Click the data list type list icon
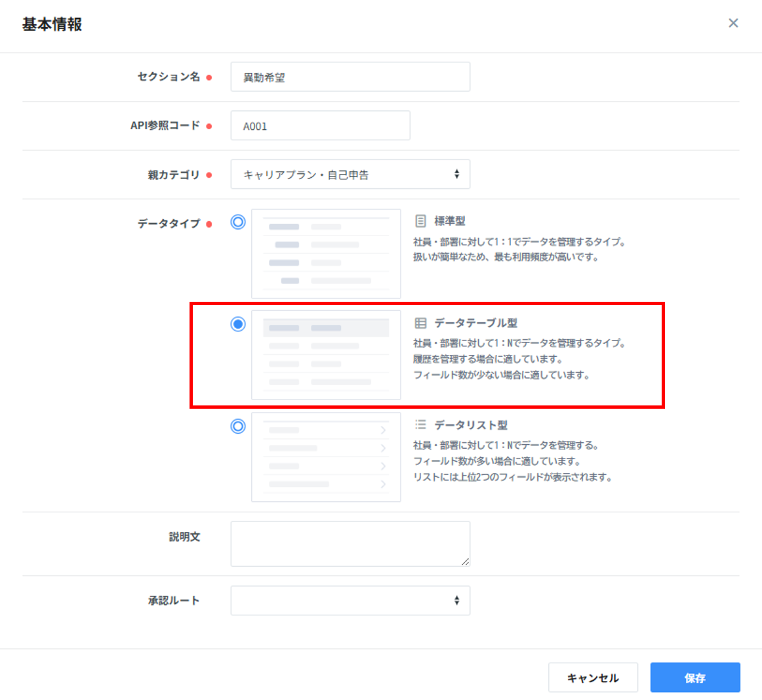The height and width of the screenshot is (700, 762). (421, 424)
